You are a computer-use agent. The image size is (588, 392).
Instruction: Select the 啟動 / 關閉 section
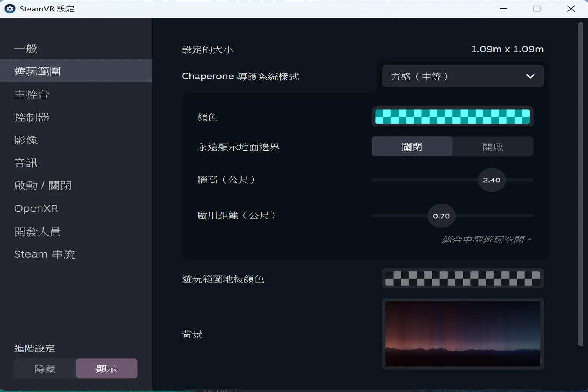coord(42,185)
